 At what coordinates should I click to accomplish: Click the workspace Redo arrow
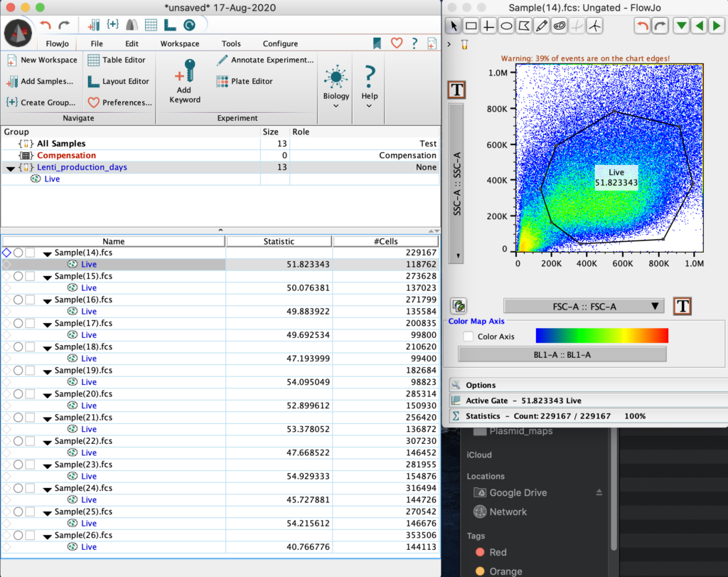tap(64, 25)
